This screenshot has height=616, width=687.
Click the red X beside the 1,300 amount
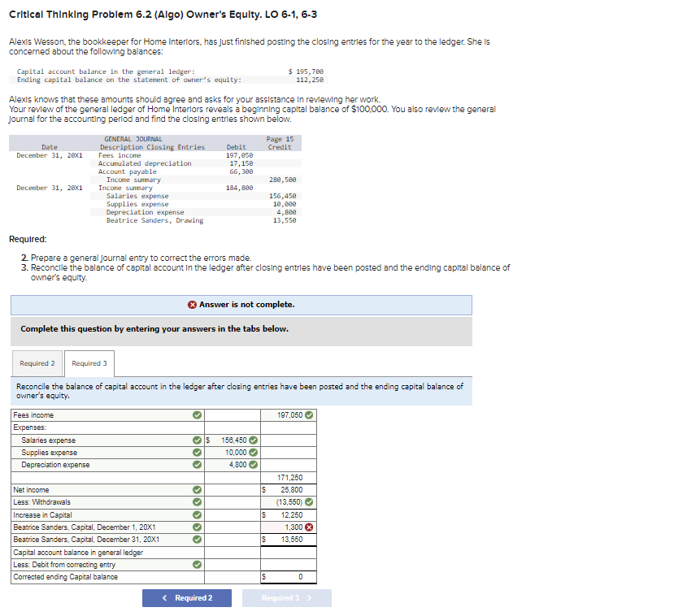tap(310, 527)
